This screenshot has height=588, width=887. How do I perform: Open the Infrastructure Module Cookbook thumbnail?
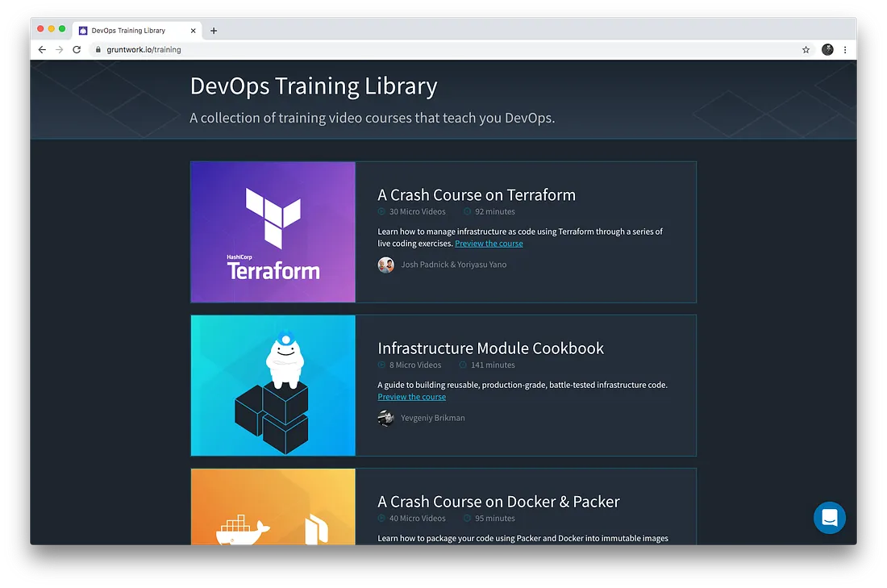273,386
